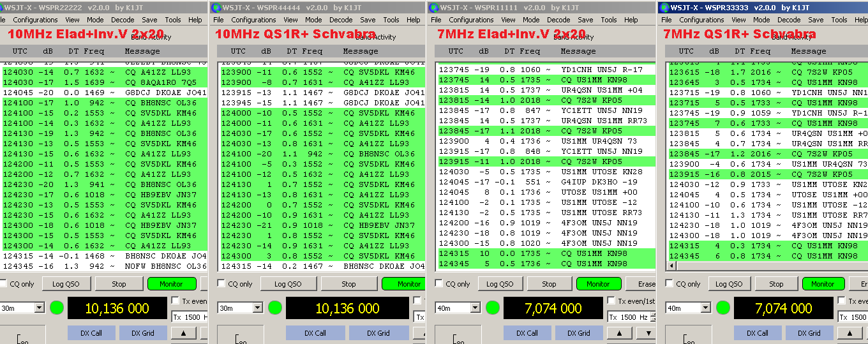
Task: Click the DX Call label in WSPR22222
Action: click(x=92, y=333)
